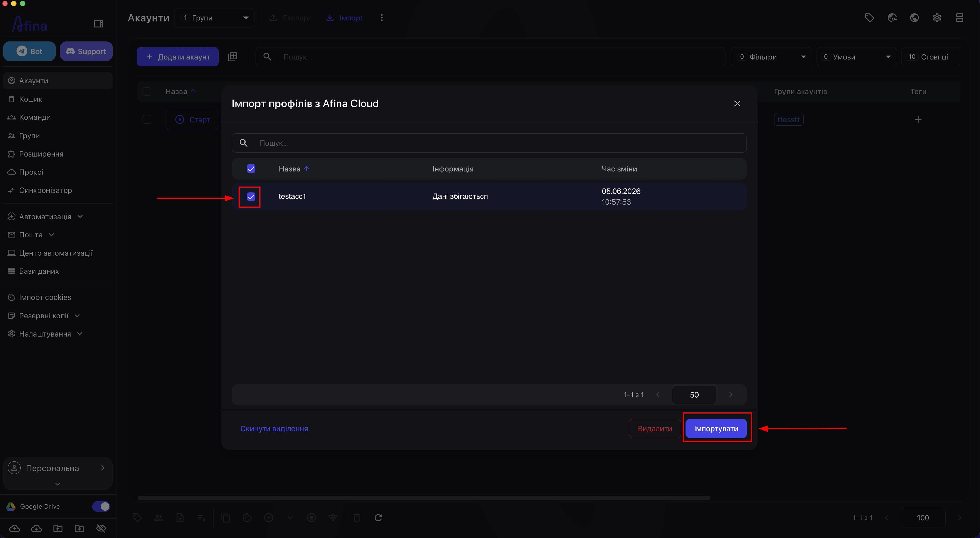Screen dimensions: 980x538
Task: Click the stop circle icon in bottom toolbar
Action: [312, 517]
